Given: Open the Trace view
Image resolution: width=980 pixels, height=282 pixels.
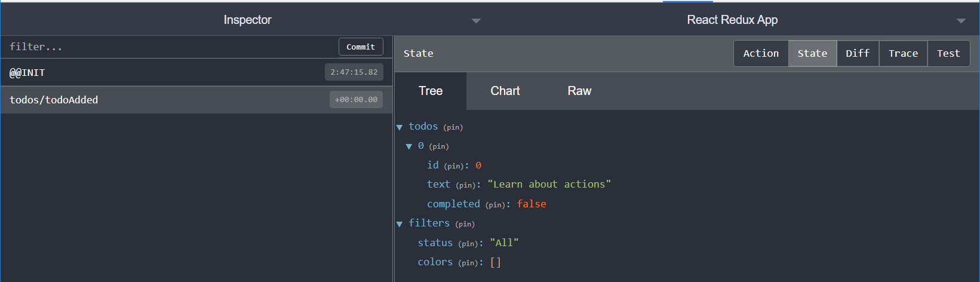Looking at the screenshot, I should (x=903, y=53).
